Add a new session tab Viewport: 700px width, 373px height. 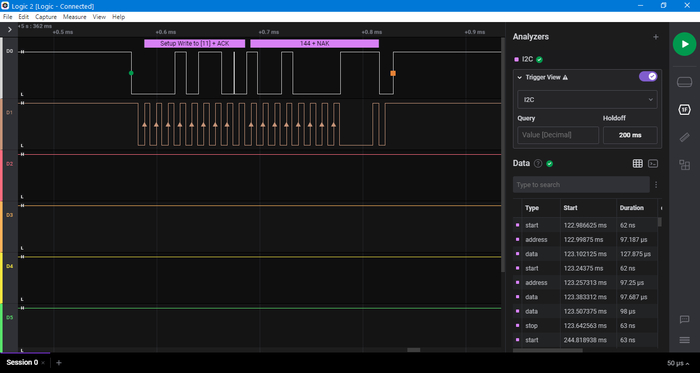tap(58, 363)
